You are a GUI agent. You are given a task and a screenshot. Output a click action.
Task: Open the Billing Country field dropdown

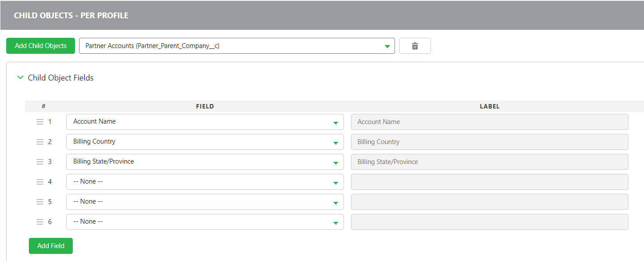click(336, 141)
